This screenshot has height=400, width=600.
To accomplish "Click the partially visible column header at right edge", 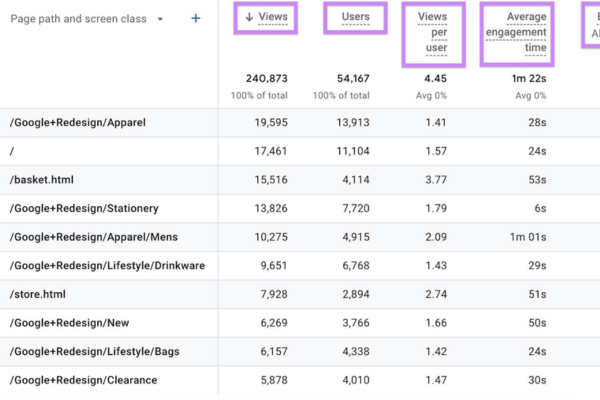I will click(595, 25).
